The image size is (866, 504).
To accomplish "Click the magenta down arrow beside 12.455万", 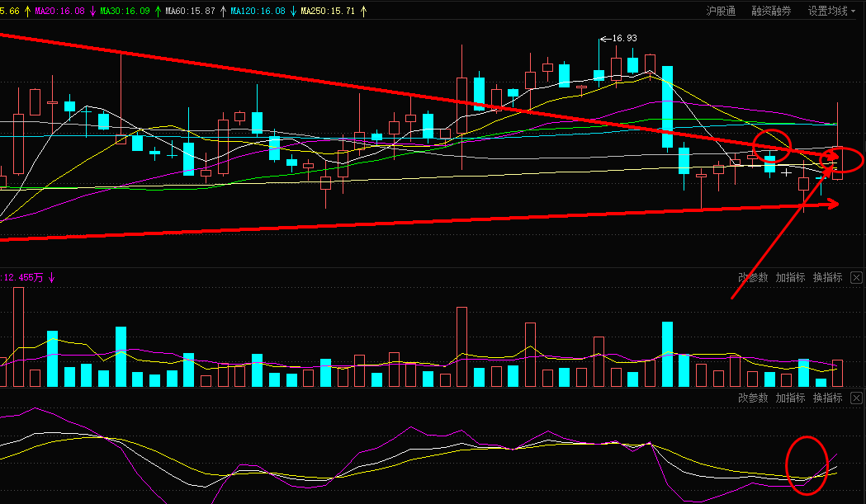I will (51, 277).
